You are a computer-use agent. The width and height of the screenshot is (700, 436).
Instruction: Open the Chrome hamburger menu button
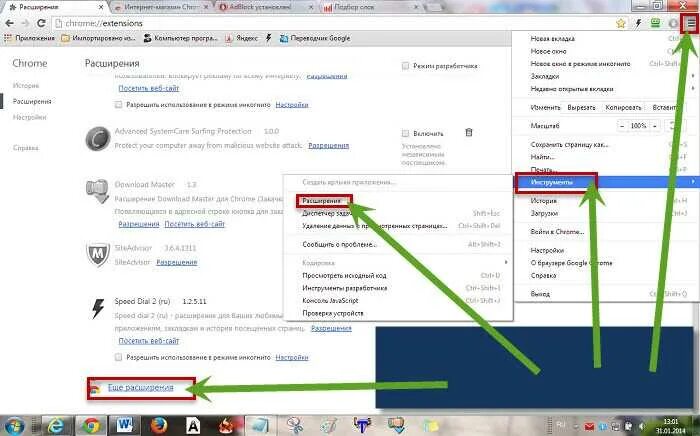pos(691,23)
